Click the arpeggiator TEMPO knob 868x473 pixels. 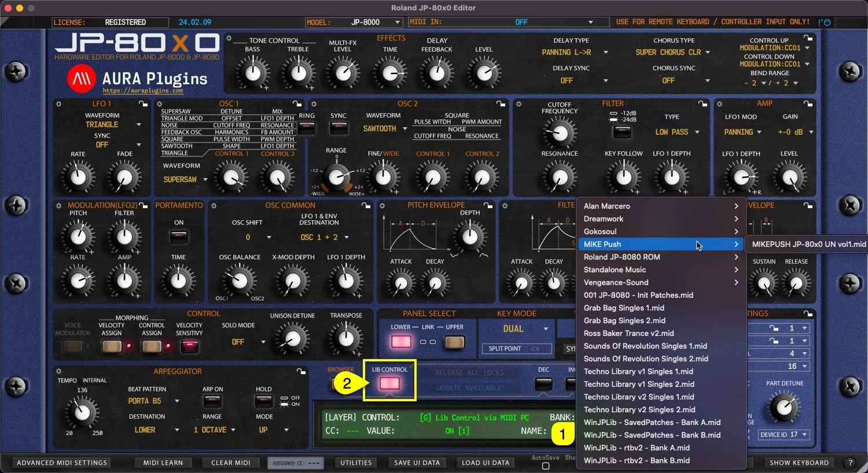click(82, 412)
